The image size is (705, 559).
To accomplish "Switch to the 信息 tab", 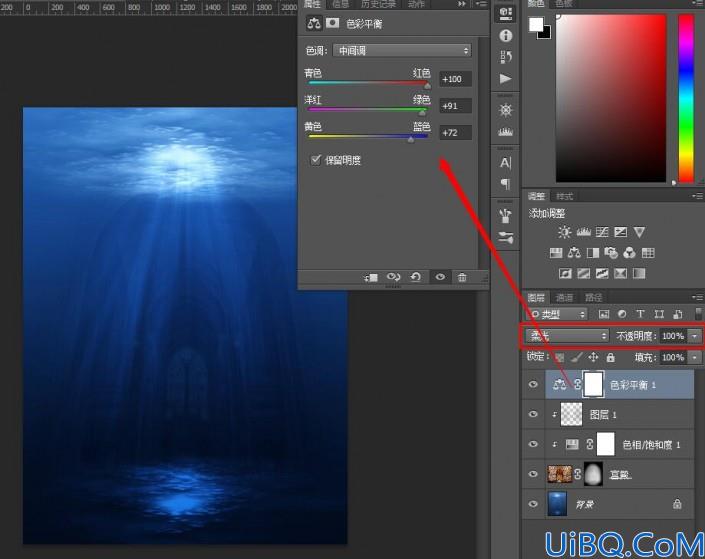I will (x=340, y=4).
